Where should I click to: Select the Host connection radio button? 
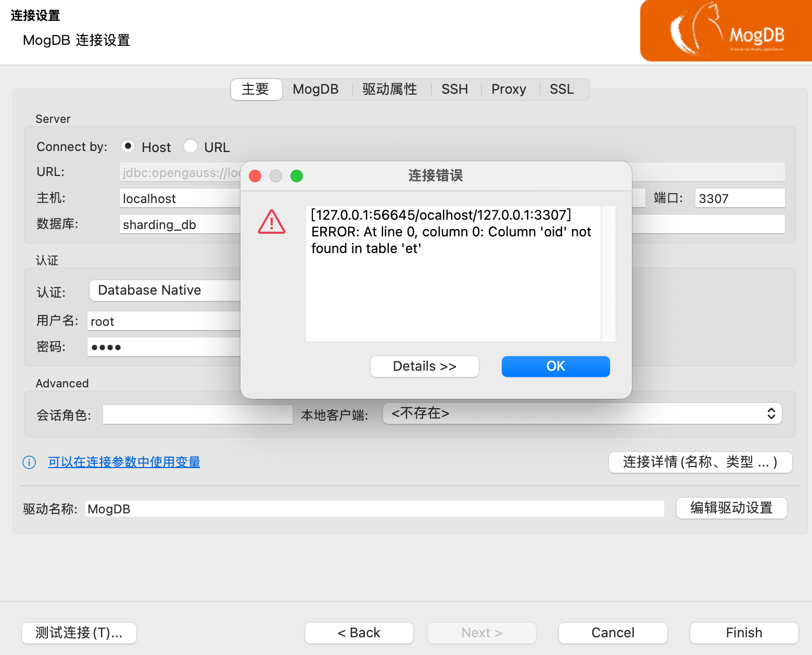point(128,146)
